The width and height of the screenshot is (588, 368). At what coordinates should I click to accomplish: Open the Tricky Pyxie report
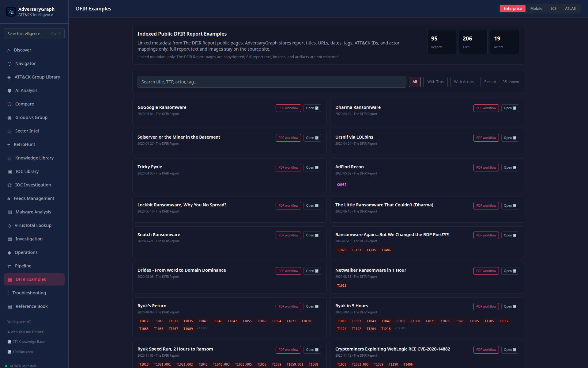point(312,168)
